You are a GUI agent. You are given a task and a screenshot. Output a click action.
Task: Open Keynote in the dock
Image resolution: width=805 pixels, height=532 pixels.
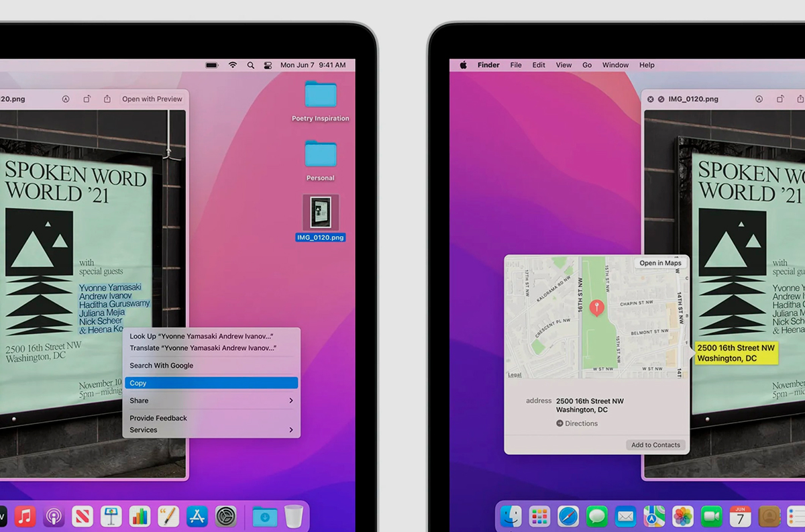coord(111,516)
